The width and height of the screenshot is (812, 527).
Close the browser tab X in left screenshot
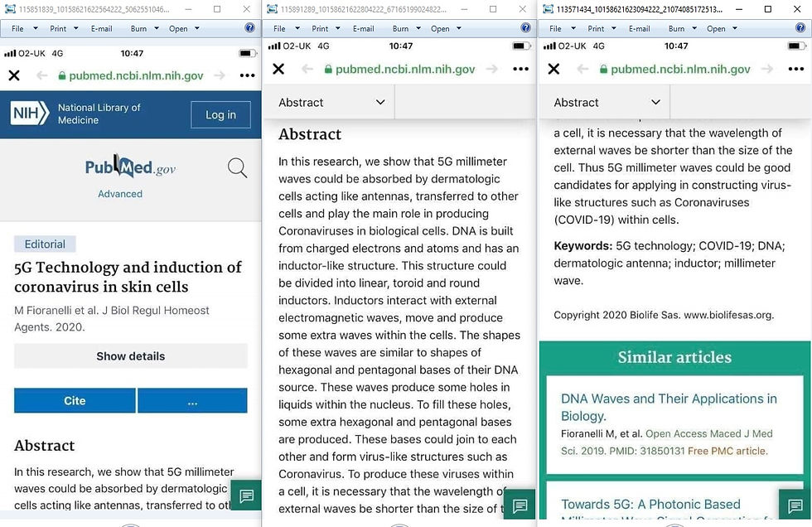click(x=14, y=75)
